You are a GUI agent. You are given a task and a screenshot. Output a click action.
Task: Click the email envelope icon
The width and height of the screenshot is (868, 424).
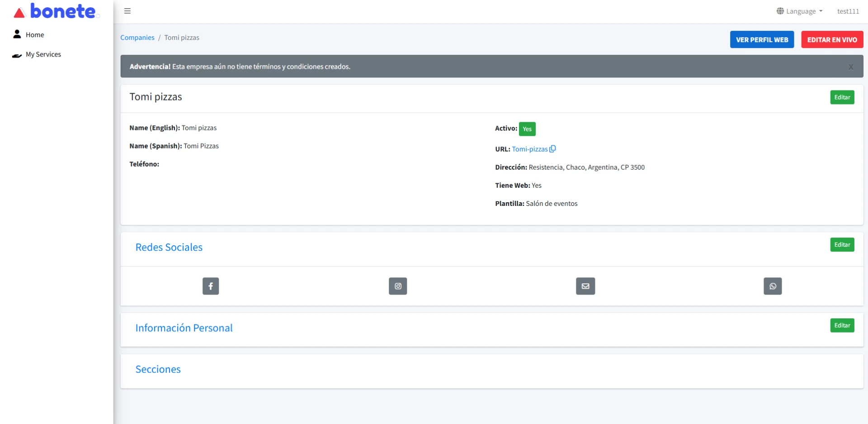pyautogui.click(x=585, y=286)
